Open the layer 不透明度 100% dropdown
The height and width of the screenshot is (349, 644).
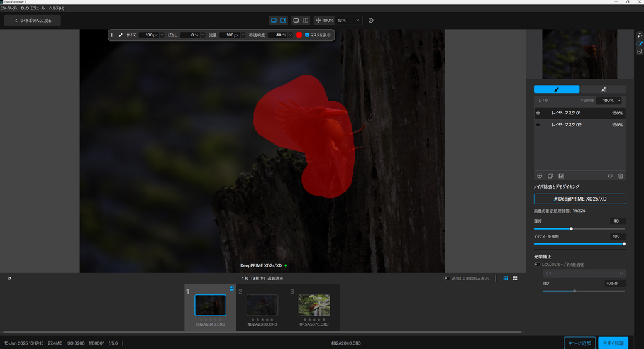619,100
